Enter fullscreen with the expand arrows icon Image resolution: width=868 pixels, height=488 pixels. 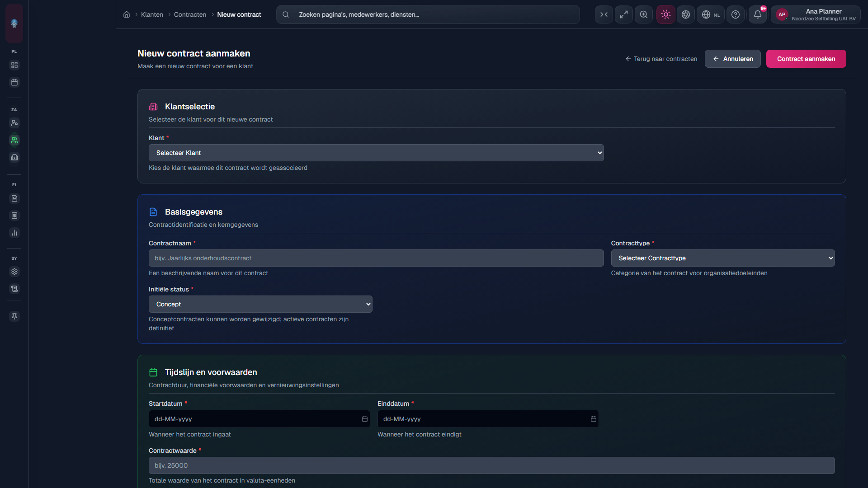[624, 14]
